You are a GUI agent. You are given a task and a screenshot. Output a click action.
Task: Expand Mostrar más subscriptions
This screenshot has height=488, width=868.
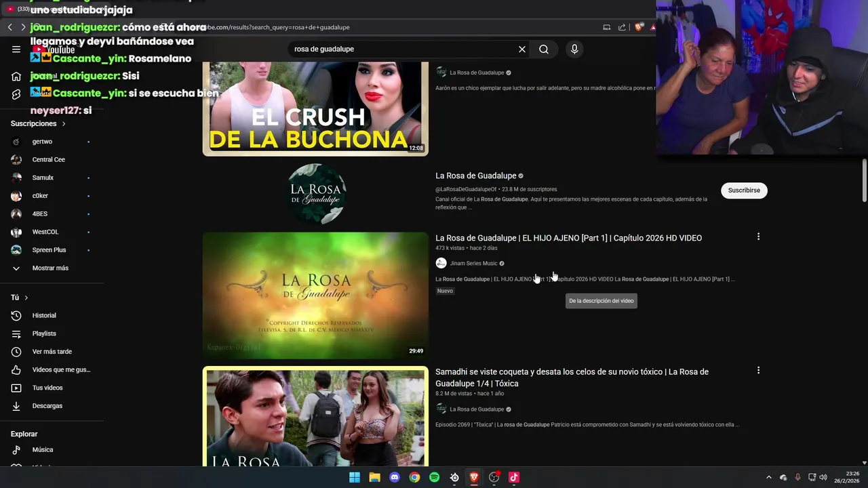(x=52, y=268)
